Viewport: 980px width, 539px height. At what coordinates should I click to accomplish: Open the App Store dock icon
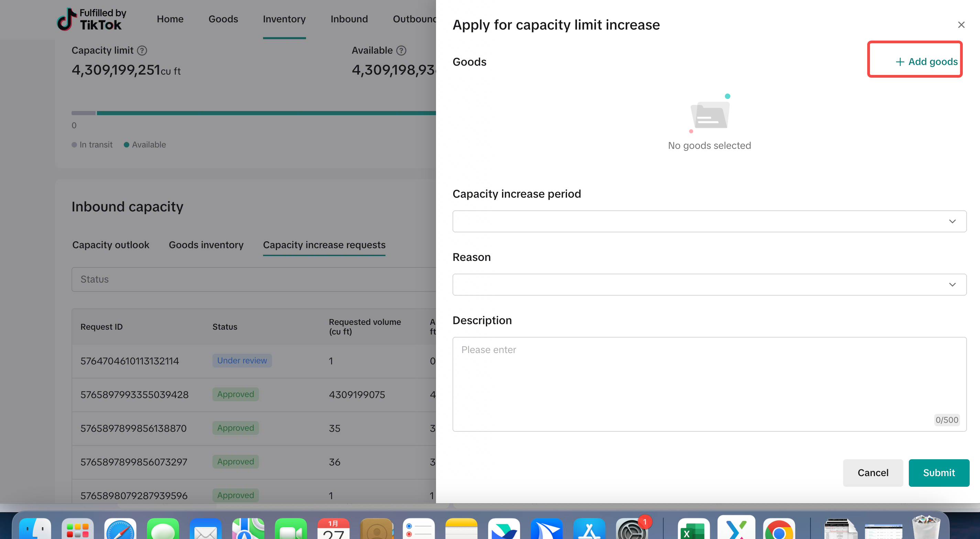click(589, 529)
